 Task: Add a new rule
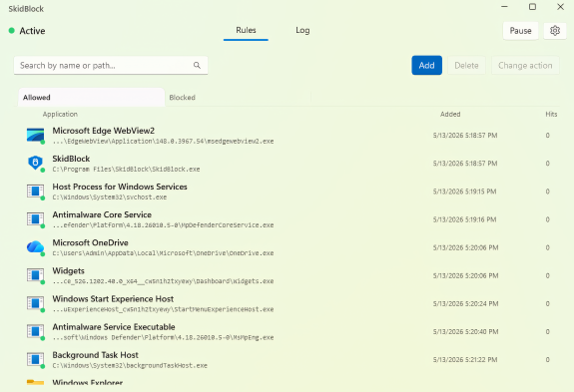coord(426,66)
